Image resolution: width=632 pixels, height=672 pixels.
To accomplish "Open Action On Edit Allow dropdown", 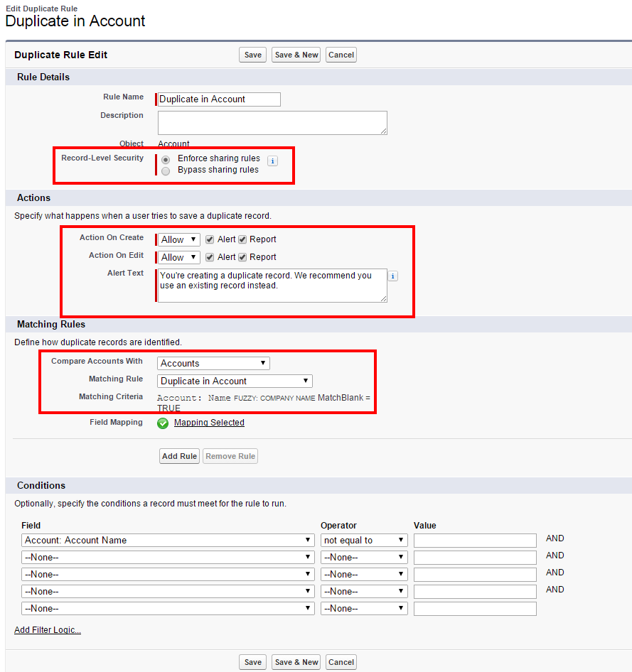I will click(x=179, y=257).
